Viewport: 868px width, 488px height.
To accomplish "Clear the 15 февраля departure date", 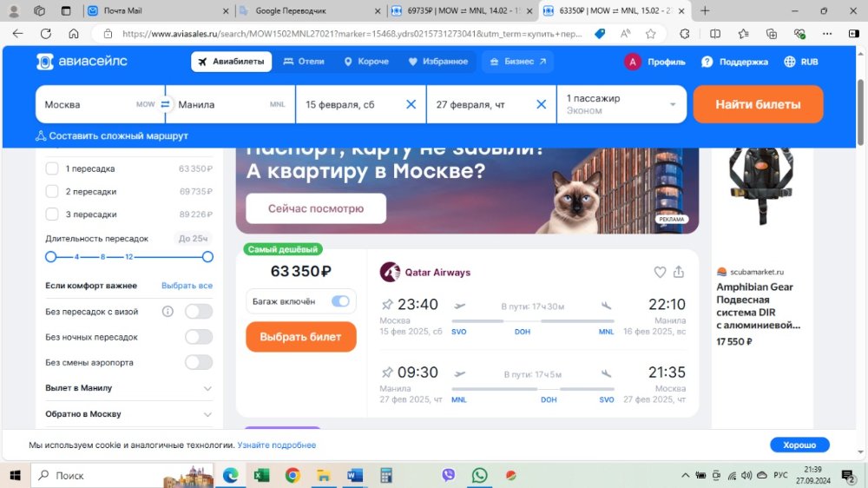I will click(x=411, y=104).
